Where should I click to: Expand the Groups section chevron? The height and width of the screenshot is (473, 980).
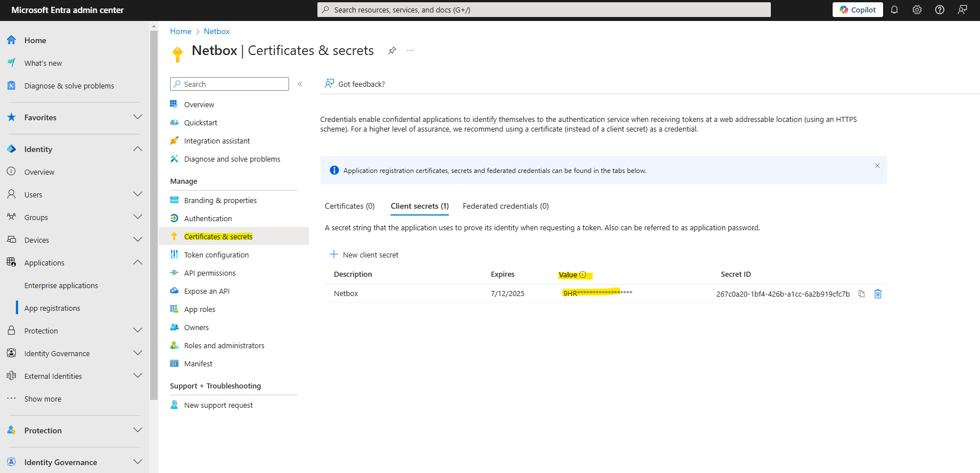(x=138, y=217)
